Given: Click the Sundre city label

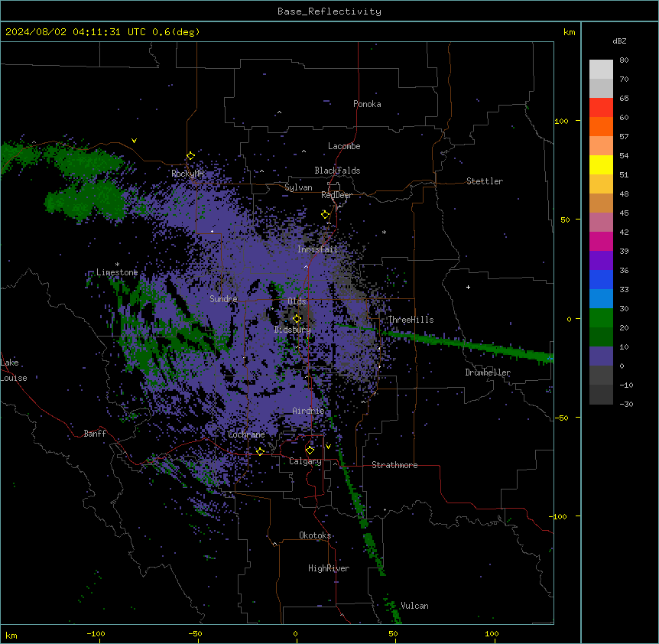Looking at the screenshot, I should [223, 299].
